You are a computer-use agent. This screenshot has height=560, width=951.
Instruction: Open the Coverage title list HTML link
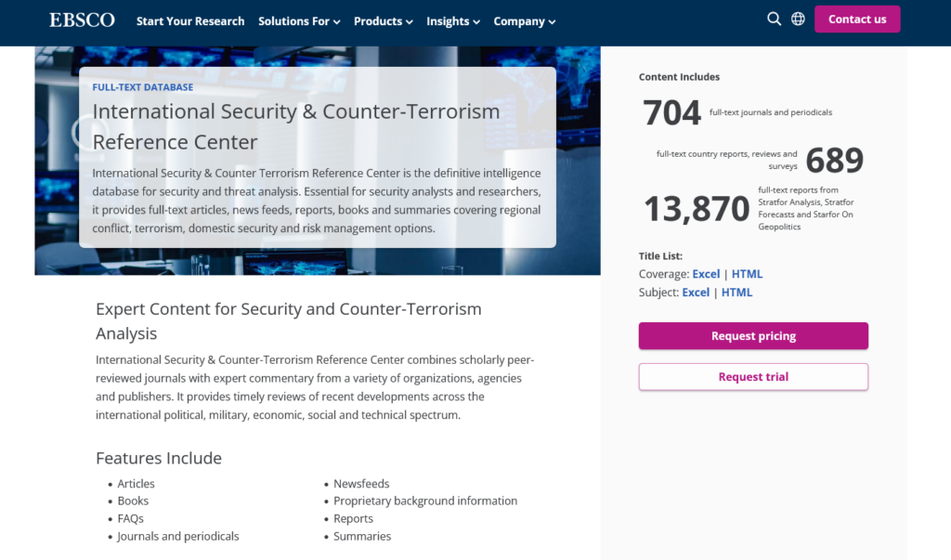tap(747, 274)
